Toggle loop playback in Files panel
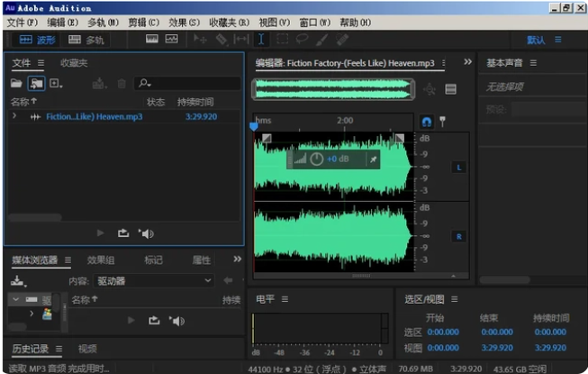This screenshot has width=588, height=374. coord(123,233)
